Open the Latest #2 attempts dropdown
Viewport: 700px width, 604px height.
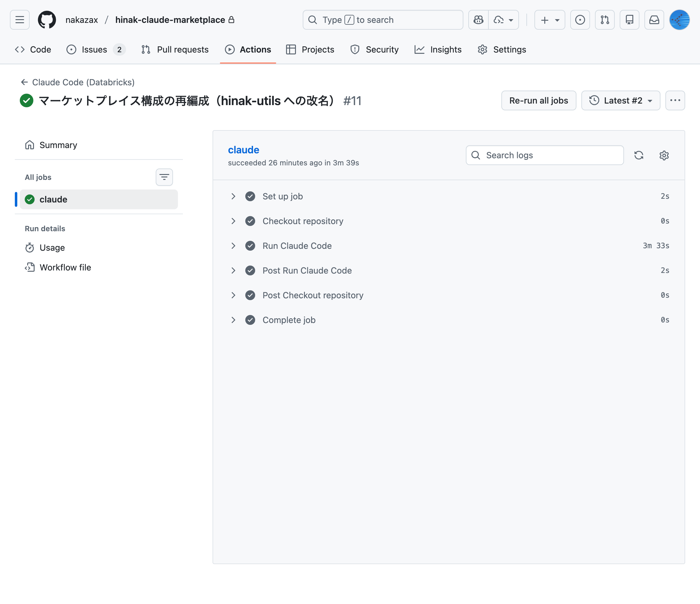(x=621, y=100)
